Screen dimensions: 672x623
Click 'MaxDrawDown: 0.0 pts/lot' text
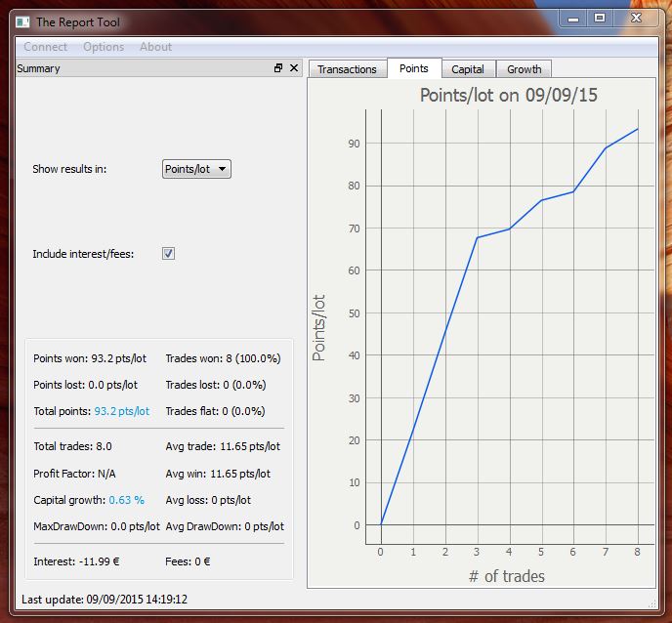coord(97,526)
